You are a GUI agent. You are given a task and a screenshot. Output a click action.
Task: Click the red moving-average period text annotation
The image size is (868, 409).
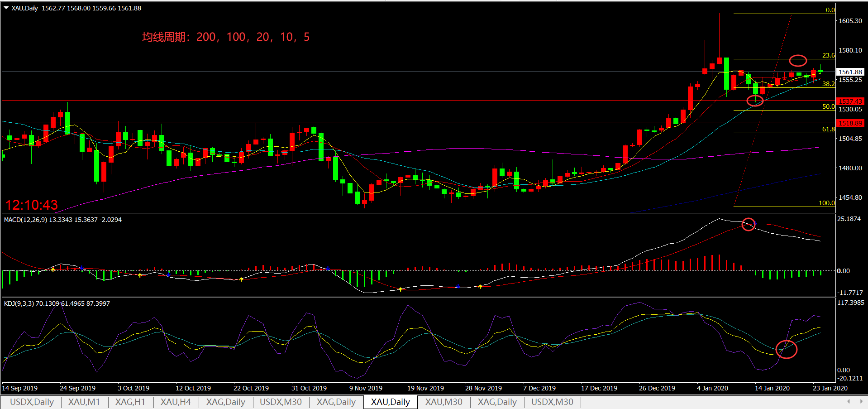point(226,37)
